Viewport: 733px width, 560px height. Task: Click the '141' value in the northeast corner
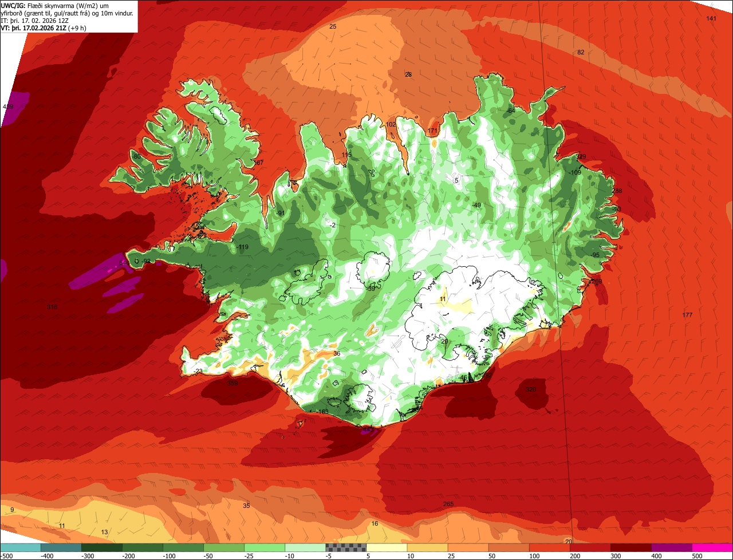[x=711, y=19]
